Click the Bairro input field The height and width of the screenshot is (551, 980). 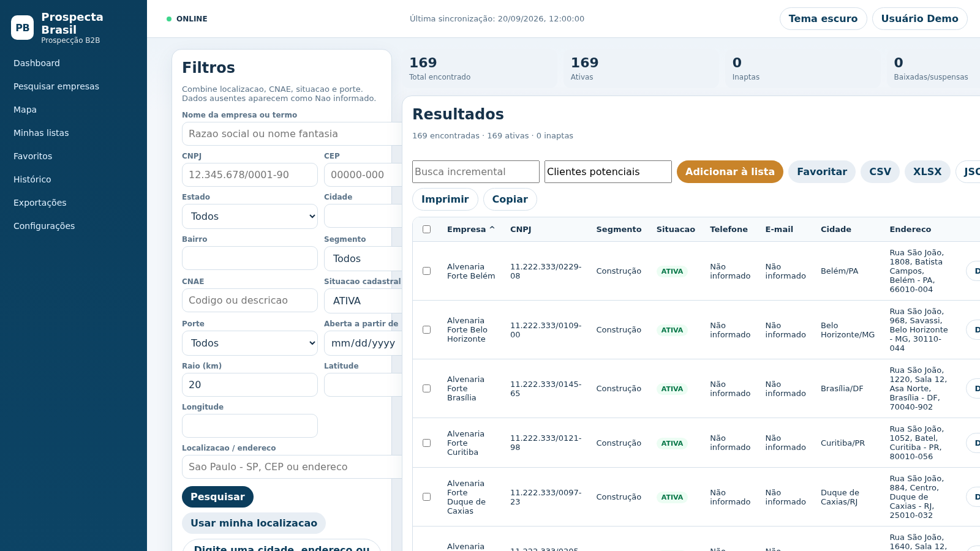tap(250, 258)
